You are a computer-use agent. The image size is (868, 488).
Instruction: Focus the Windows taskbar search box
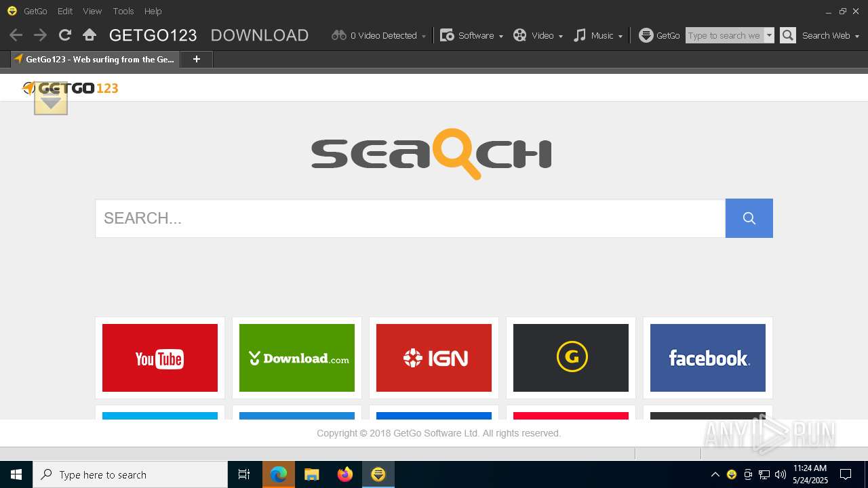coord(130,474)
